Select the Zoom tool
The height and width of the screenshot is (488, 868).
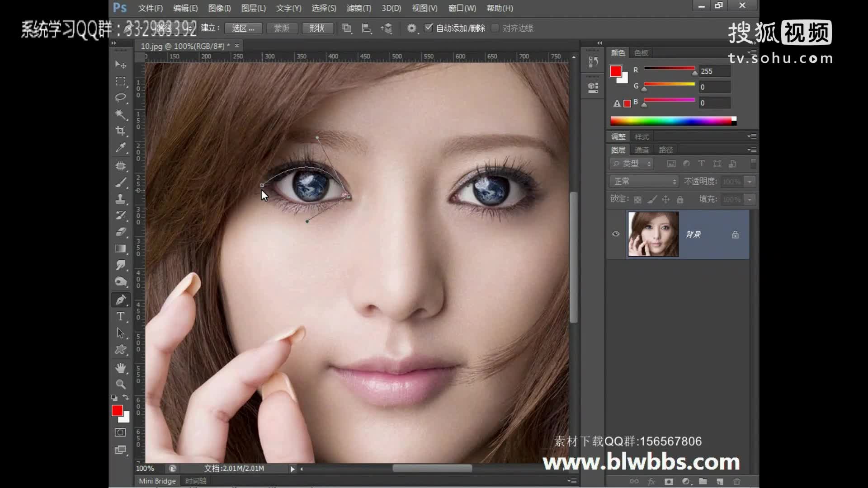tap(120, 384)
